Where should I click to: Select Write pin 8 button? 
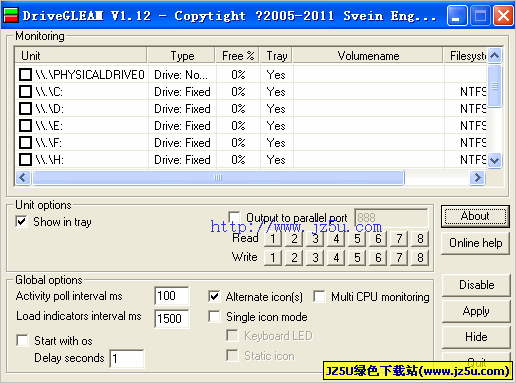420,257
